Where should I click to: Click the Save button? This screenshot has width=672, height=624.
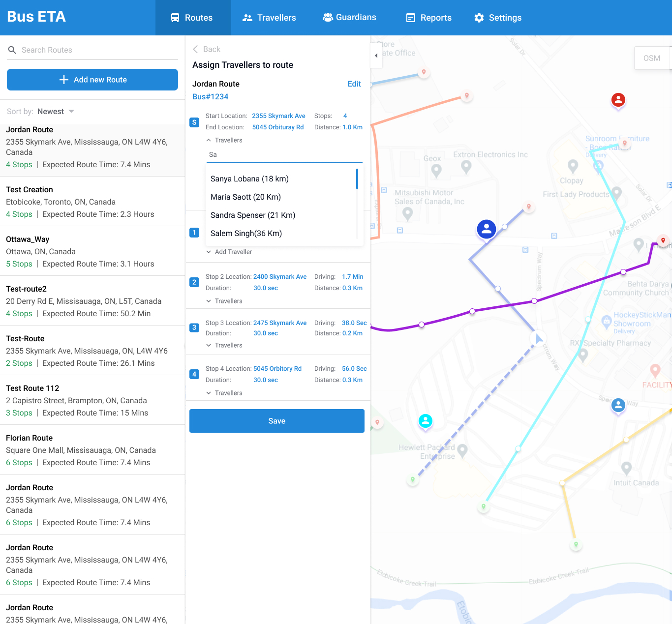[276, 421]
